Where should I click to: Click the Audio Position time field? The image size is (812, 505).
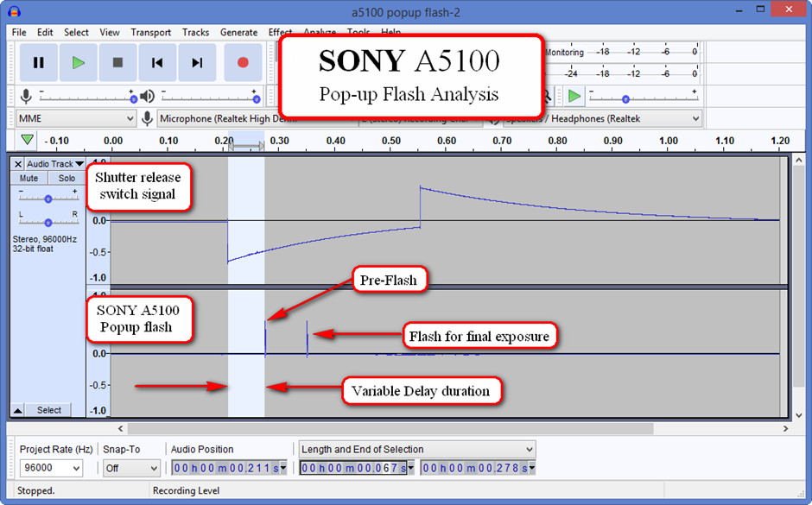[228, 467]
